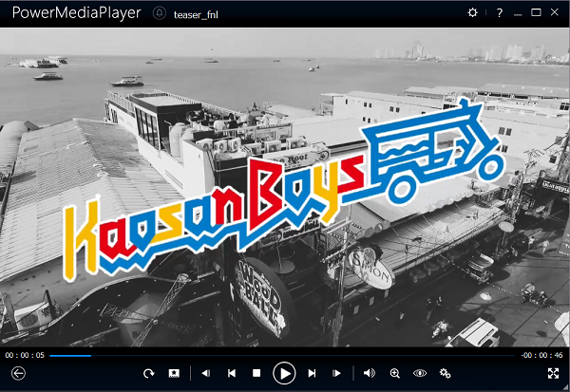Click the teaser_fnl file title
The width and height of the screenshot is (570, 392).
[x=196, y=14]
